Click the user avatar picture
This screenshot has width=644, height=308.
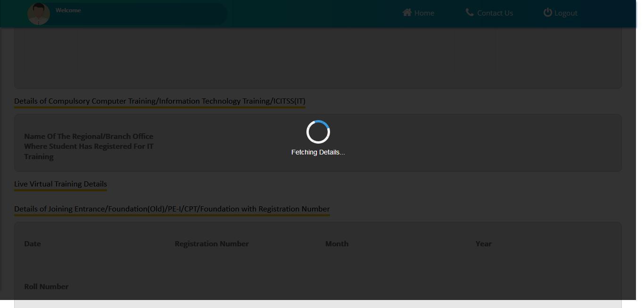click(x=38, y=14)
